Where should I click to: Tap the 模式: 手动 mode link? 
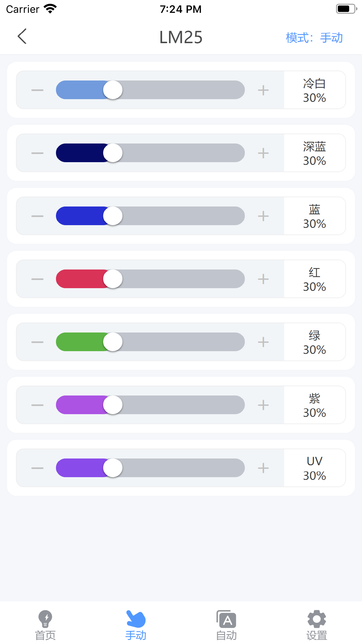point(314,38)
